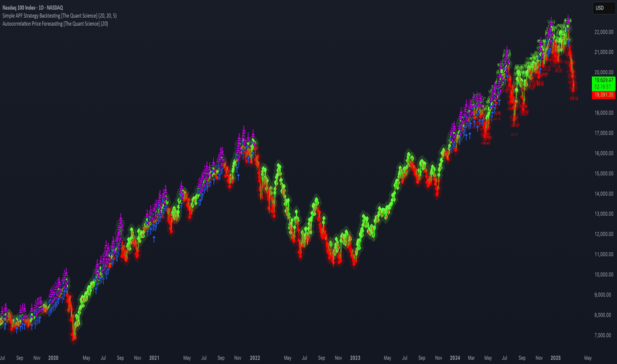Click the 22,000.00 price axis label
617x364 pixels.
(x=604, y=32)
